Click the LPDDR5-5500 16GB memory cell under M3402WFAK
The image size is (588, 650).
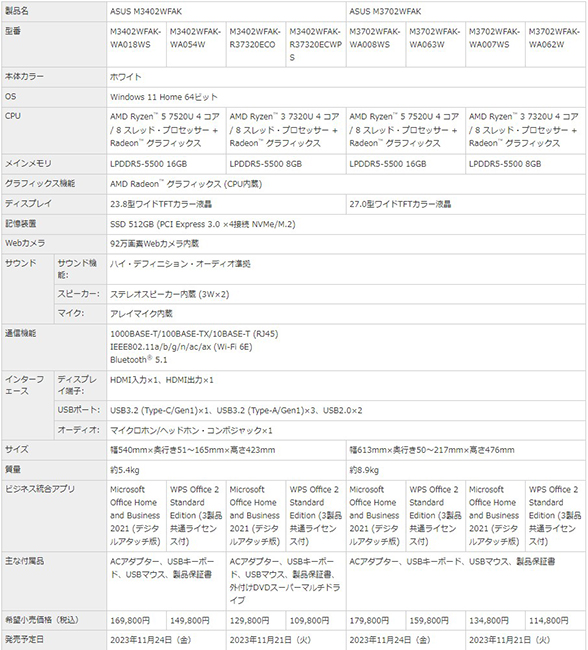(x=166, y=164)
